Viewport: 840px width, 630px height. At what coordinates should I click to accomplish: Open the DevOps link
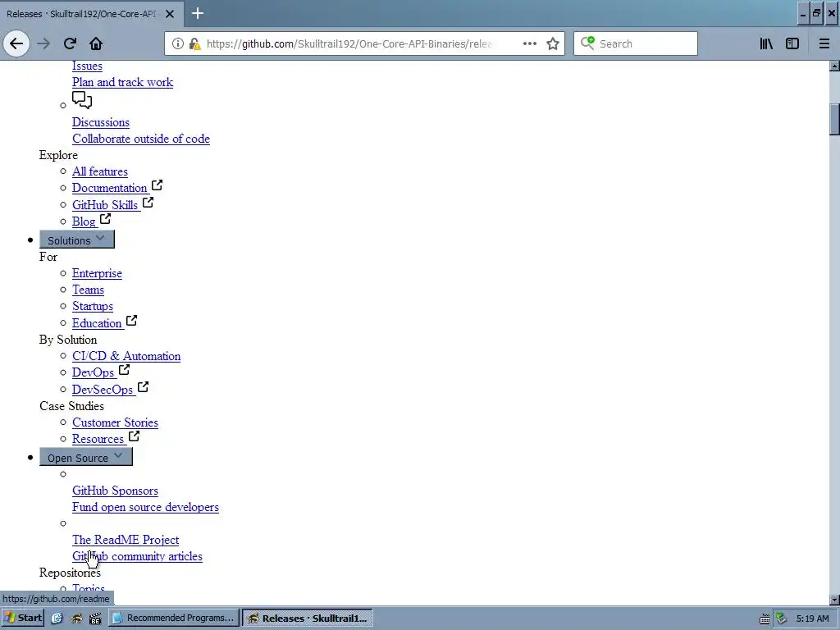click(94, 372)
